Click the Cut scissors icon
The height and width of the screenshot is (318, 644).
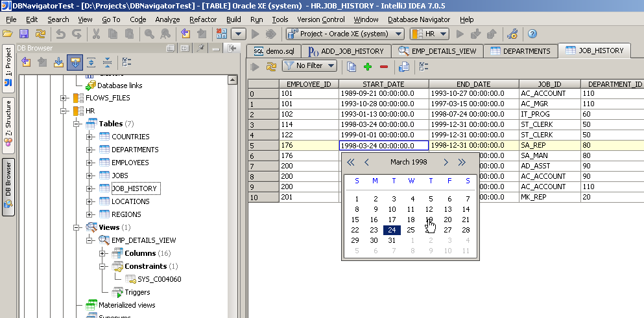click(x=96, y=34)
